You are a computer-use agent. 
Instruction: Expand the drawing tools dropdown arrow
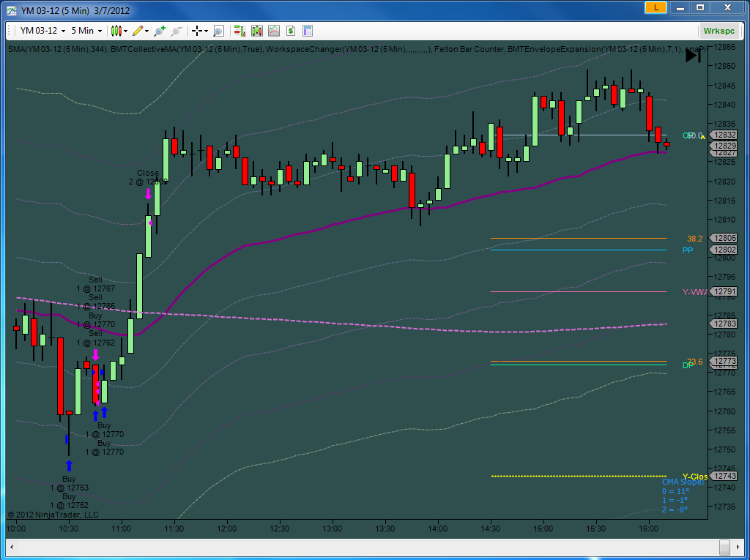pos(146,31)
